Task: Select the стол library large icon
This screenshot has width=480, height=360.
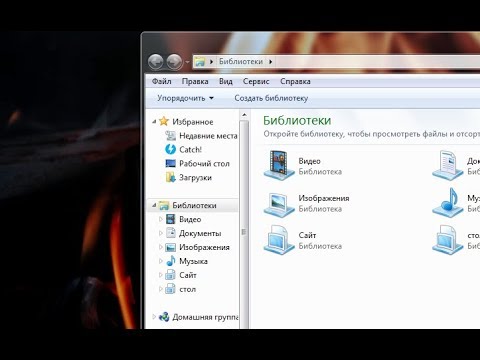Action: pos(448,240)
